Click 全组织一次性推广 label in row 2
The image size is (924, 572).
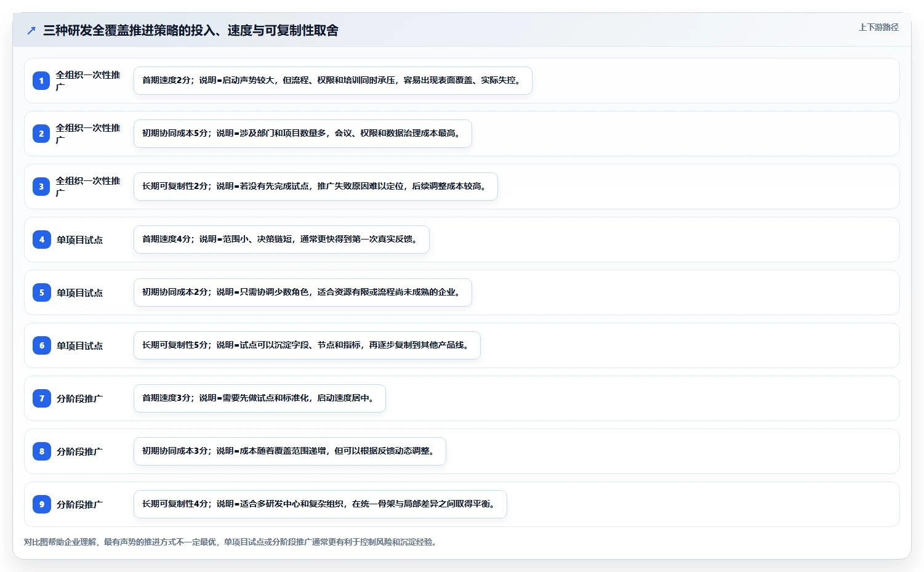[x=88, y=134]
